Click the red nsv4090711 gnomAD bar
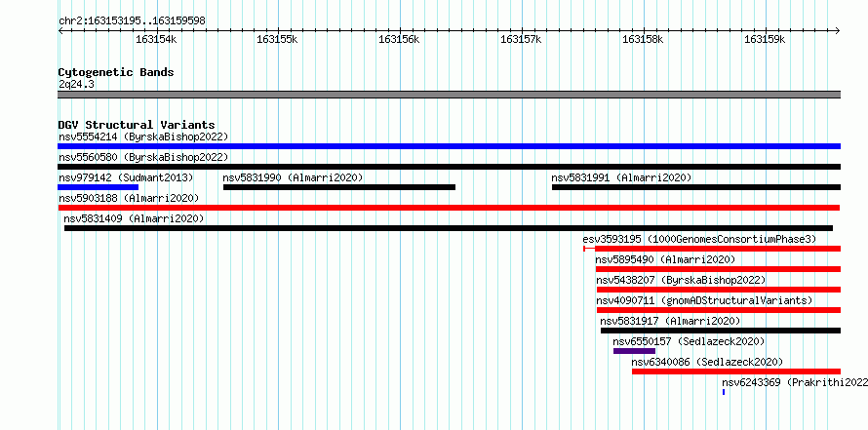The height and width of the screenshot is (430, 868). click(719, 310)
